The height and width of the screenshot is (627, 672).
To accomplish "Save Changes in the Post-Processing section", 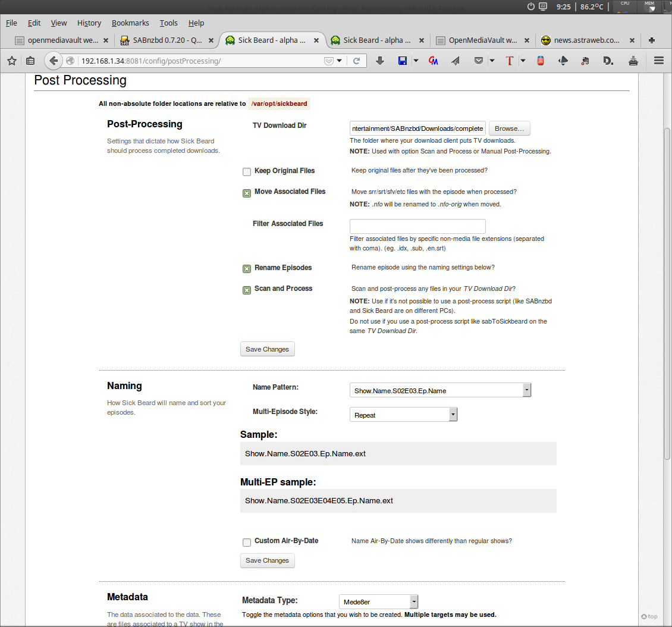I will coord(267,349).
